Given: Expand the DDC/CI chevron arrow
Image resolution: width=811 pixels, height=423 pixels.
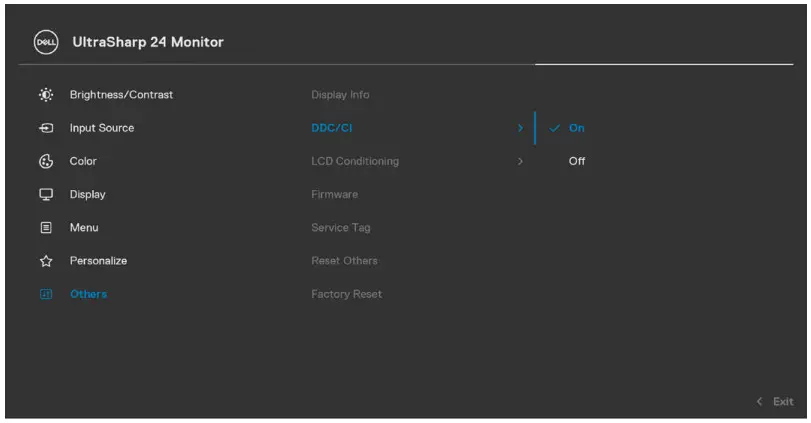Looking at the screenshot, I should coord(520,128).
